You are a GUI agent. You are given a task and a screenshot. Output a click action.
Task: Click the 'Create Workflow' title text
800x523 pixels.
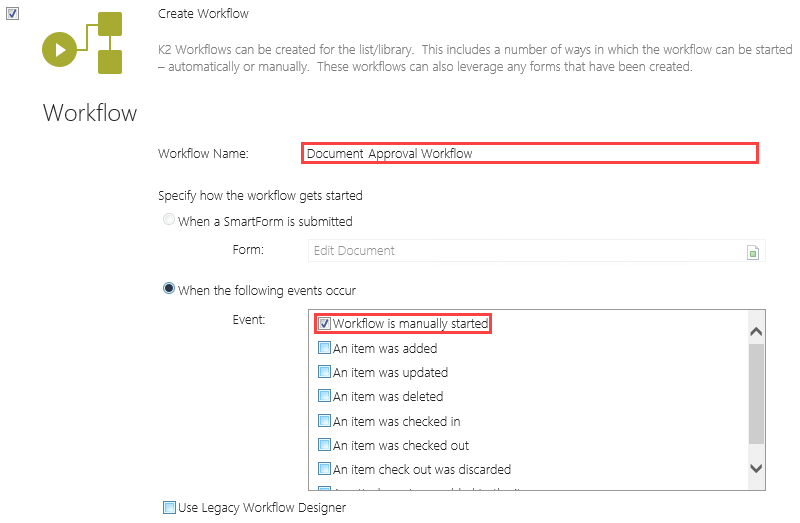click(x=204, y=14)
